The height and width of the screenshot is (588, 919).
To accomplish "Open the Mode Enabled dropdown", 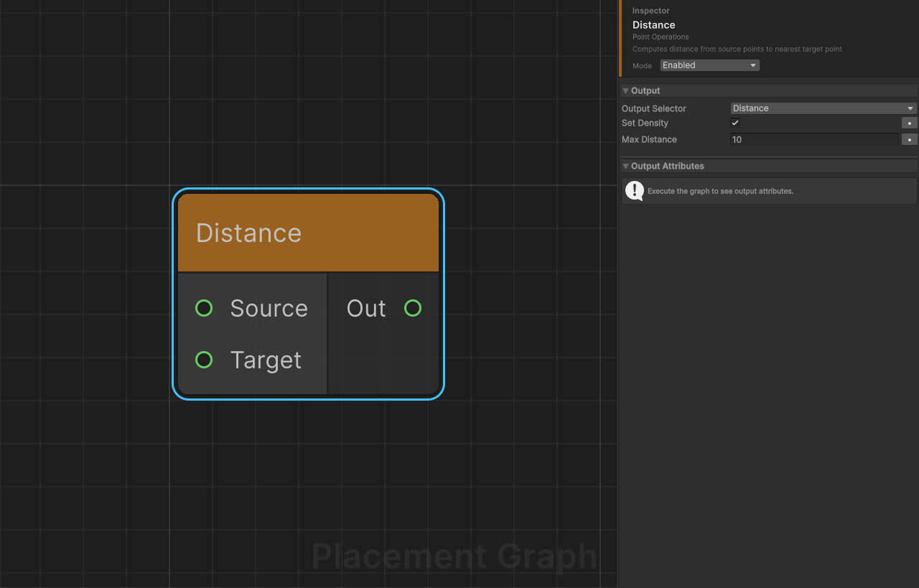I will pyautogui.click(x=709, y=65).
